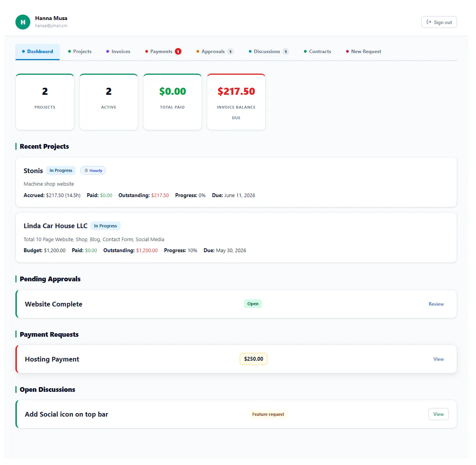Screen dimensions: 476x465
Task: Click the Pending Approvals heading
Action: pos(50,279)
